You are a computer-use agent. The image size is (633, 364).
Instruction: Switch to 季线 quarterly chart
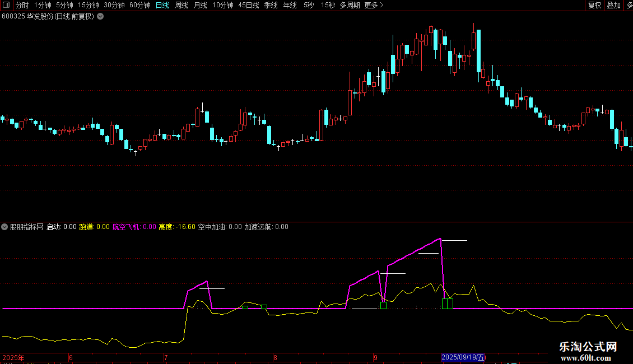click(271, 5)
